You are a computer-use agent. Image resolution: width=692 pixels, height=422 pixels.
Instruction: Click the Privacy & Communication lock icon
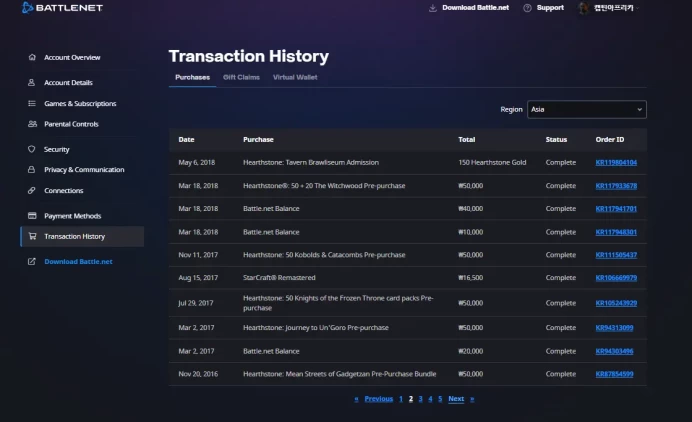coord(32,170)
